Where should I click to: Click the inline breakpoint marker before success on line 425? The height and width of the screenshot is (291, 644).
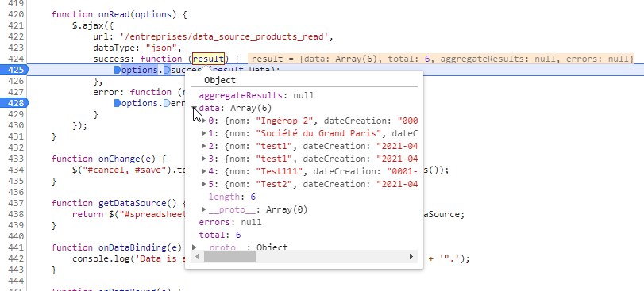pyautogui.click(x=167, y=70)
